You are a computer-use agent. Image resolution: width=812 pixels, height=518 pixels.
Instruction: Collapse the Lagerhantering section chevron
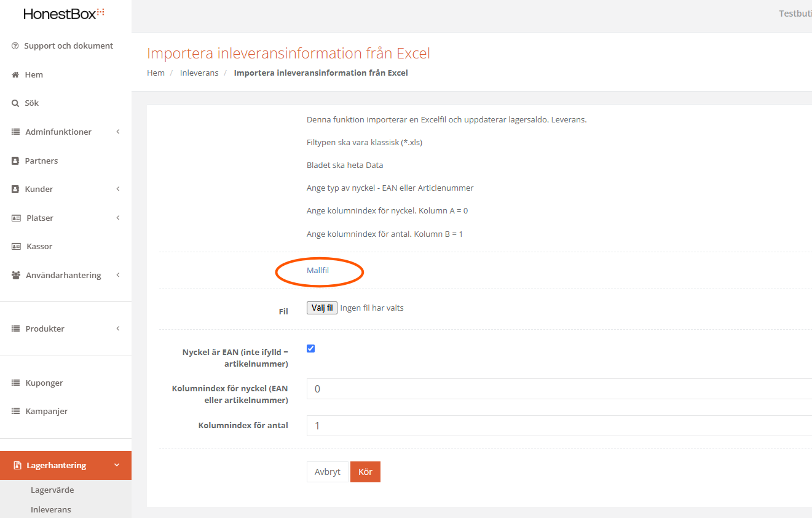tap(117, 465)
